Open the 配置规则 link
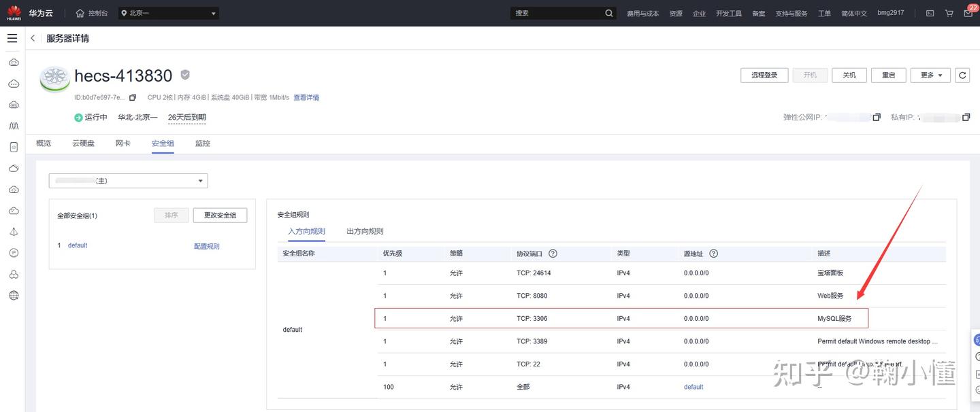 [207, 246]
